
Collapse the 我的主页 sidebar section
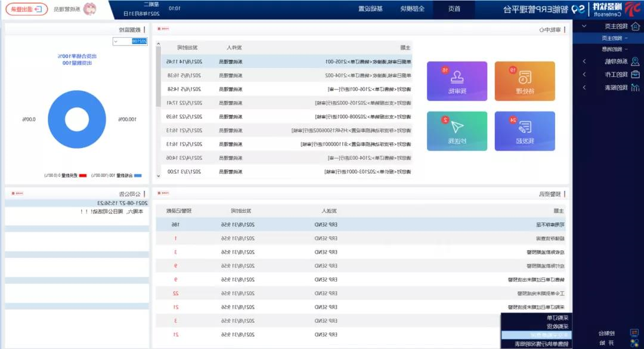(x=584, y=26)
